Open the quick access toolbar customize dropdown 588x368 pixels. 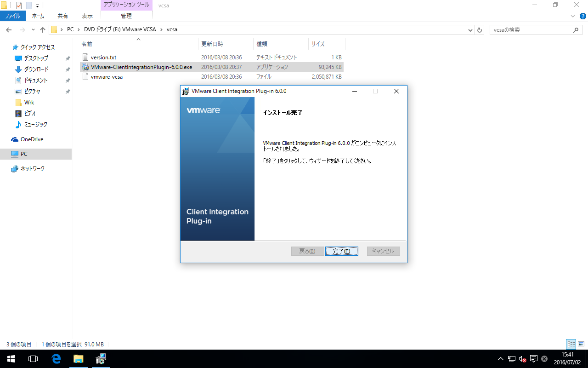point(37,6)
